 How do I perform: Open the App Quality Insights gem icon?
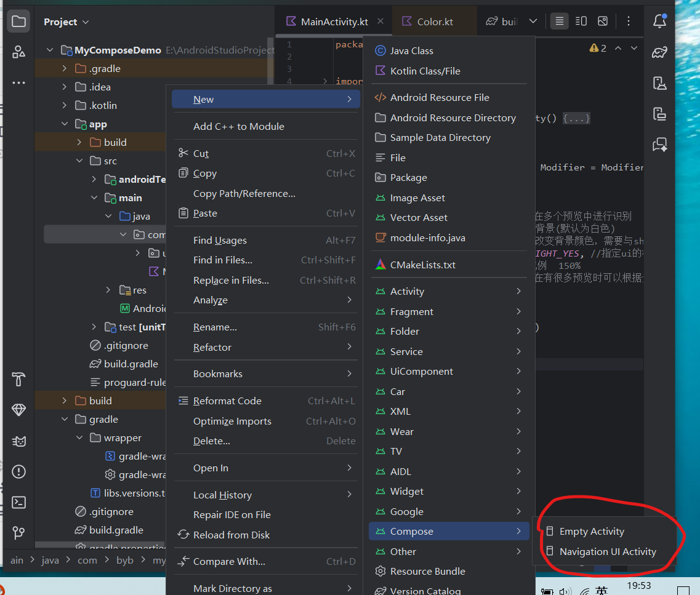(18, 410)
